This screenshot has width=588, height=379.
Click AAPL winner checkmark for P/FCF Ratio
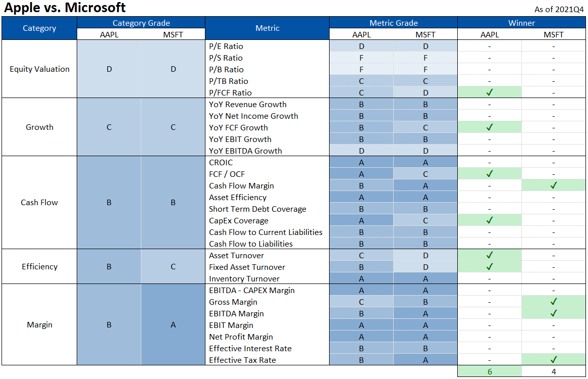click(x=490, y=92)
